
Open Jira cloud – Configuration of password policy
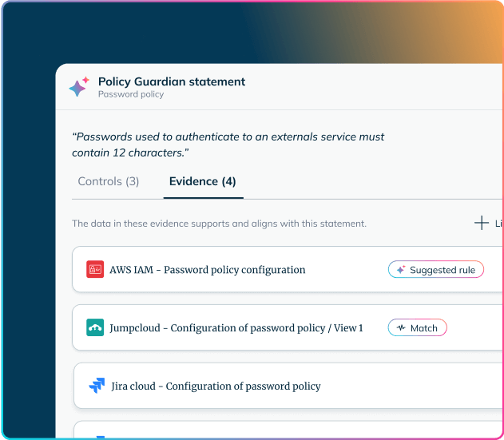(216, 386)
